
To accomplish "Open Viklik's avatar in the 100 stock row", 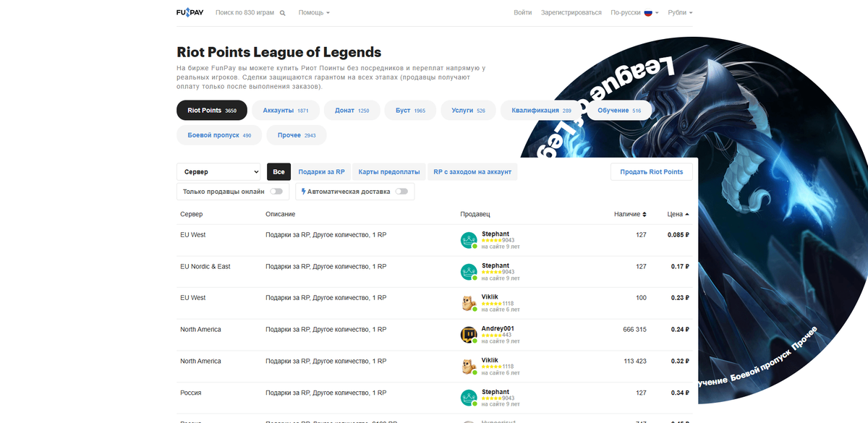I will [469, 304].
